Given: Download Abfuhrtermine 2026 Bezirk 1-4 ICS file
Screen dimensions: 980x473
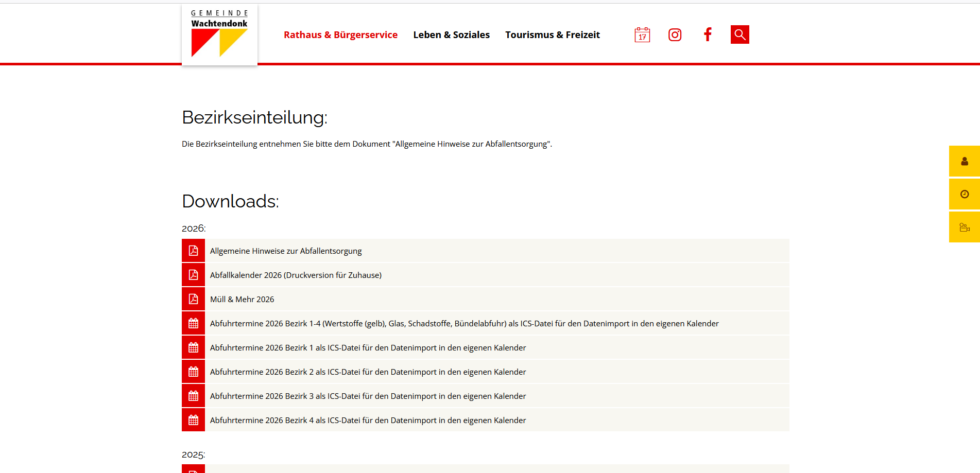Looking at the screenshot, I should (464, 323).
